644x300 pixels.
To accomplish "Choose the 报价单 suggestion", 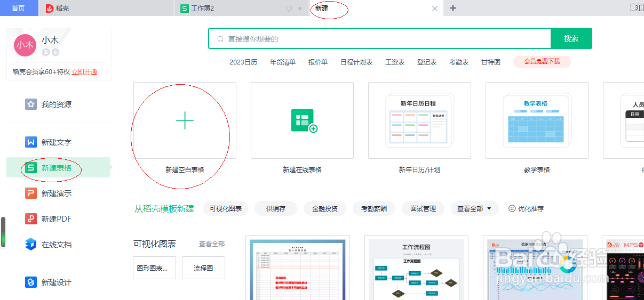I will coord(318,62).
